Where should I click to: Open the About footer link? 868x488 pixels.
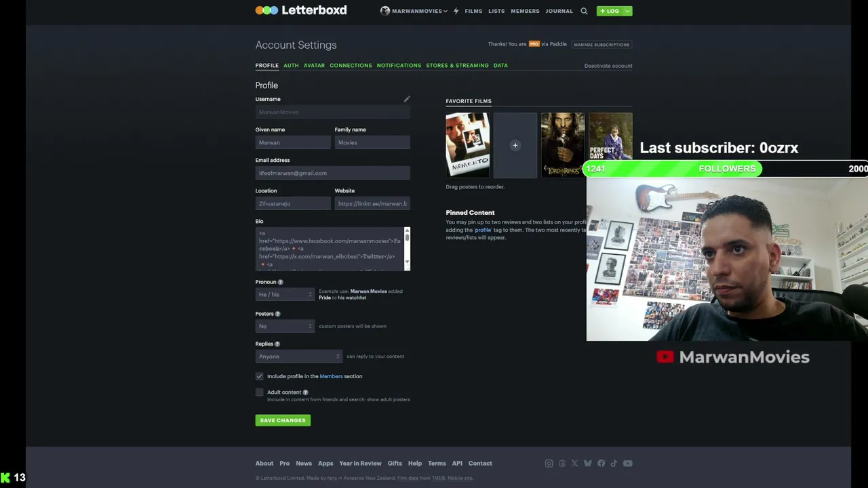(x=264, y=464)
